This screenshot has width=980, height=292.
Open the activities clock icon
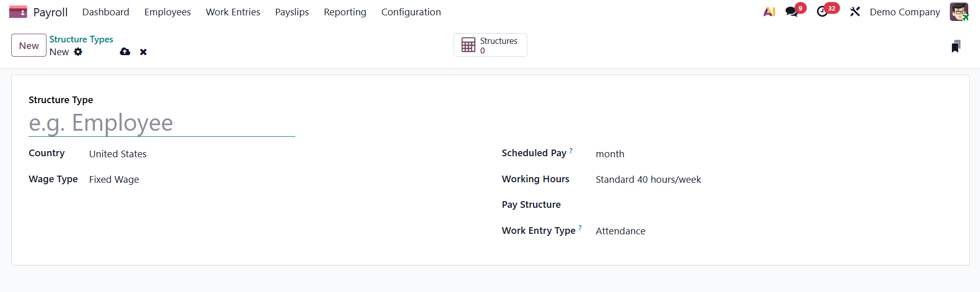coord(822,12)
